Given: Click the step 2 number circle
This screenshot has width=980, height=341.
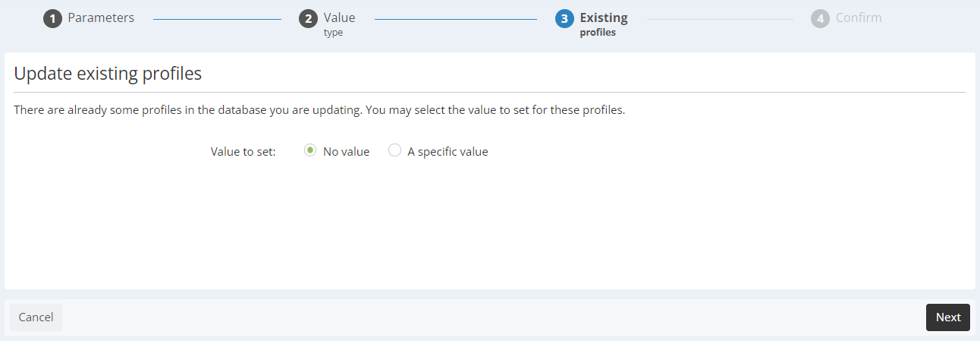Looking at the screenshot, I should click(308, 18).
